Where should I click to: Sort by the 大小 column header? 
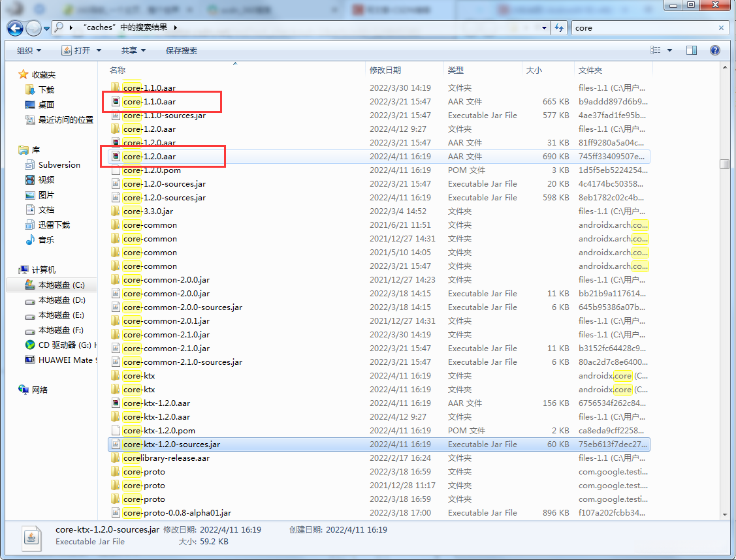coord(534,70)
